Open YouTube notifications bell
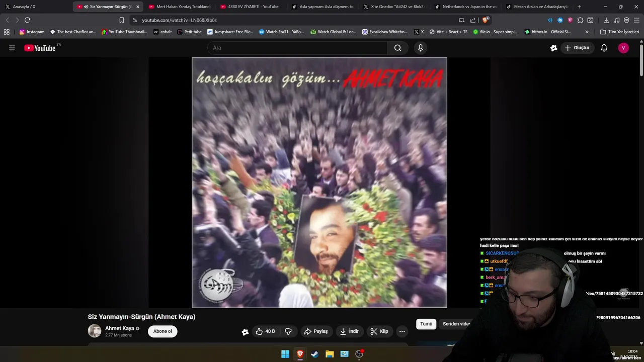 604,48
